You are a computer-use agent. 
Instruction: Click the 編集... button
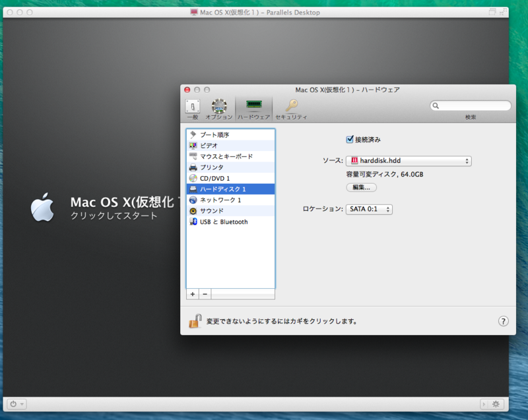(361, 187)
